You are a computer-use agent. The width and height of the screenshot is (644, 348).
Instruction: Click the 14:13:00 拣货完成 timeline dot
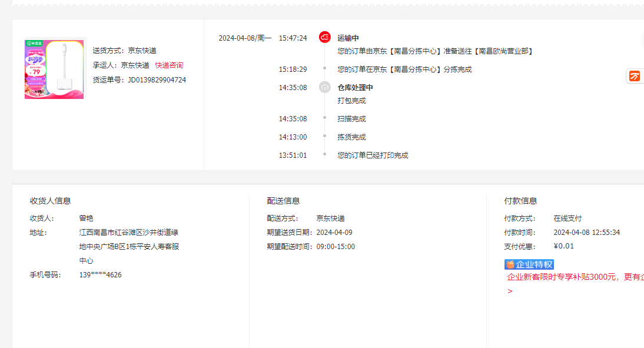tap(324, 136)
